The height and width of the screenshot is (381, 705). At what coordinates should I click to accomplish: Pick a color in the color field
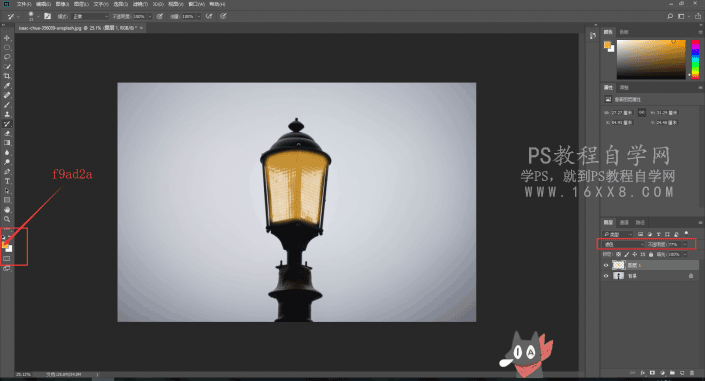click(x=651, y=60)
